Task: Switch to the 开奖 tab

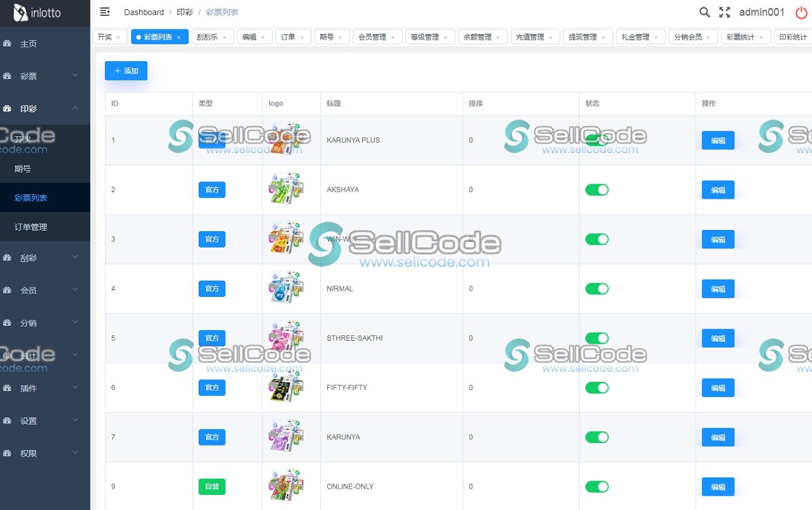Action: (106, 36)
